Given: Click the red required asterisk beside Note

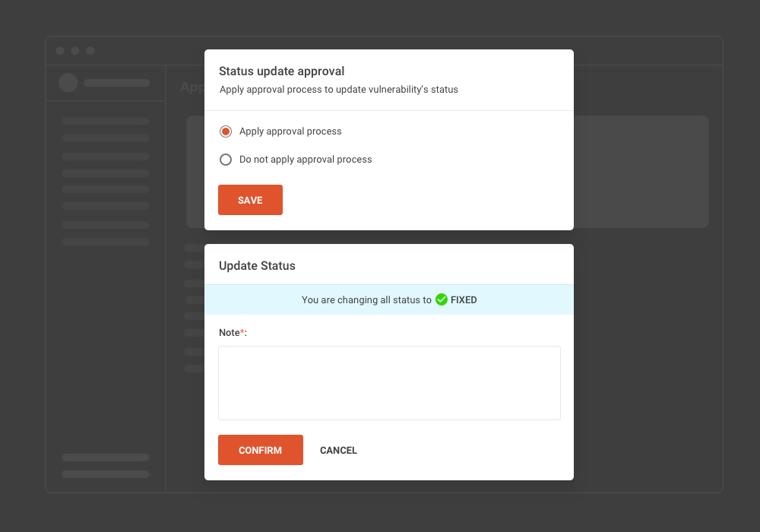Looking at the screenshot, I should click(x=241, y=331).
